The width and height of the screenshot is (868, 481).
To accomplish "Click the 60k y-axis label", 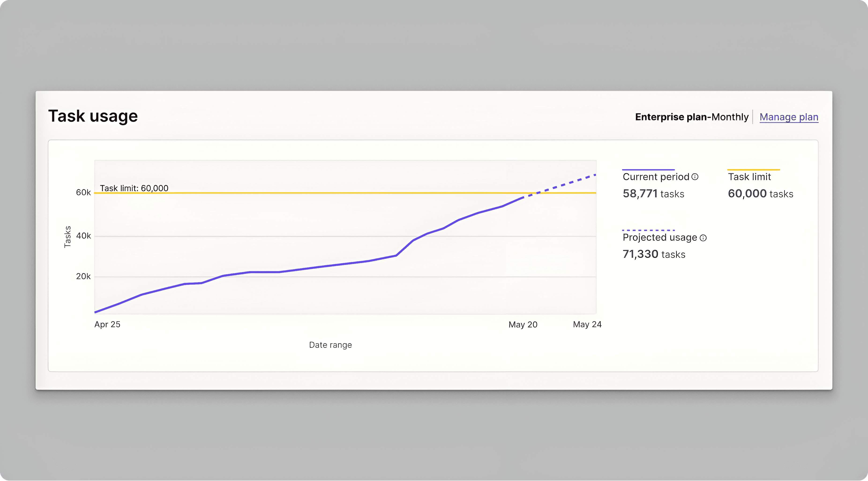I will (83, 192).
